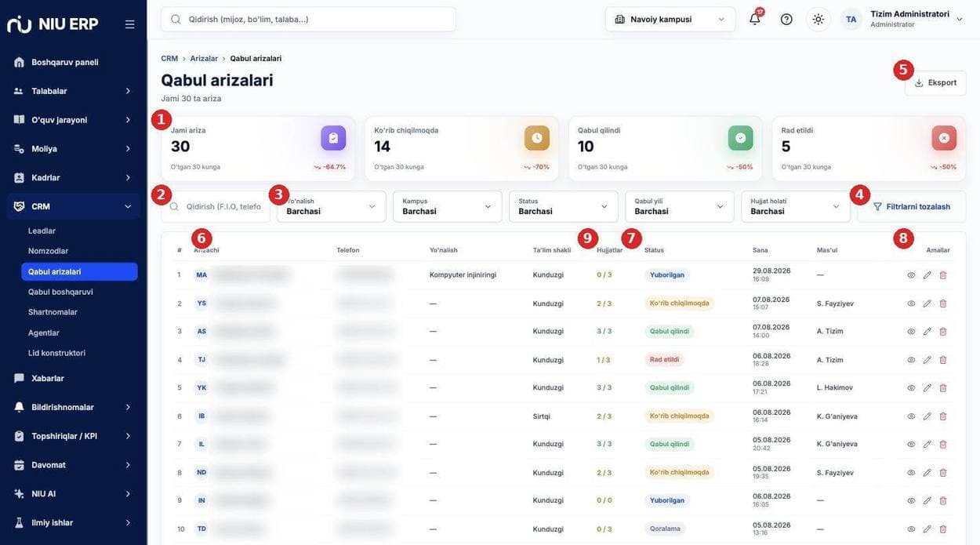Viewport: 980px width, 545px height.
Task: Delete the application in row IB
Action: [x=943, y=416]
